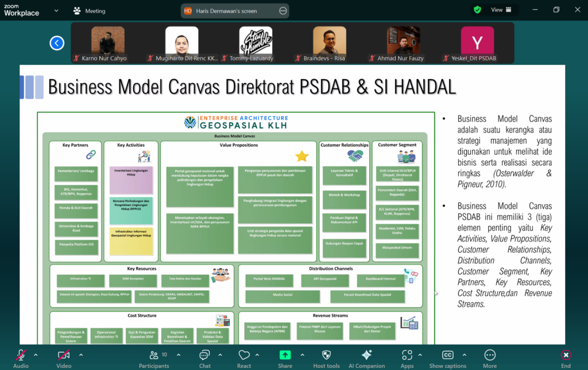Screen dimensions: 588x370
Task: Open options for Haris Dermawan's screen
Action: point(283,10)
